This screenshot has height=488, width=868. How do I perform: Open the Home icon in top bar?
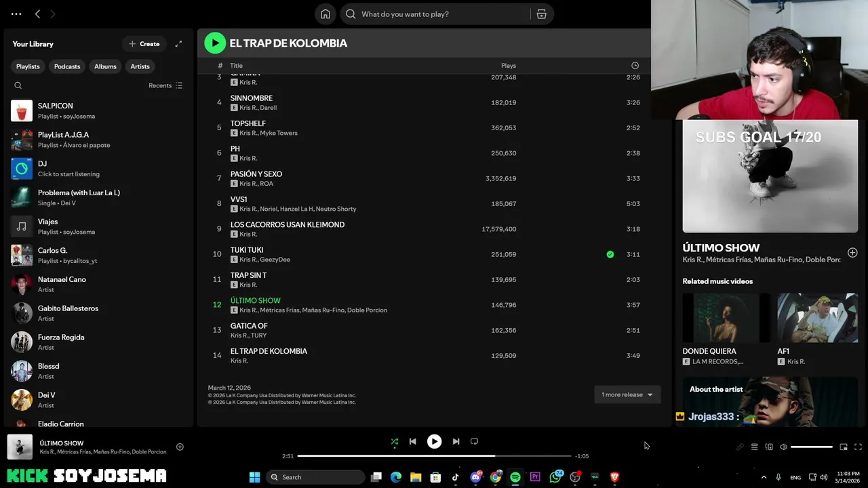point(325,14)
